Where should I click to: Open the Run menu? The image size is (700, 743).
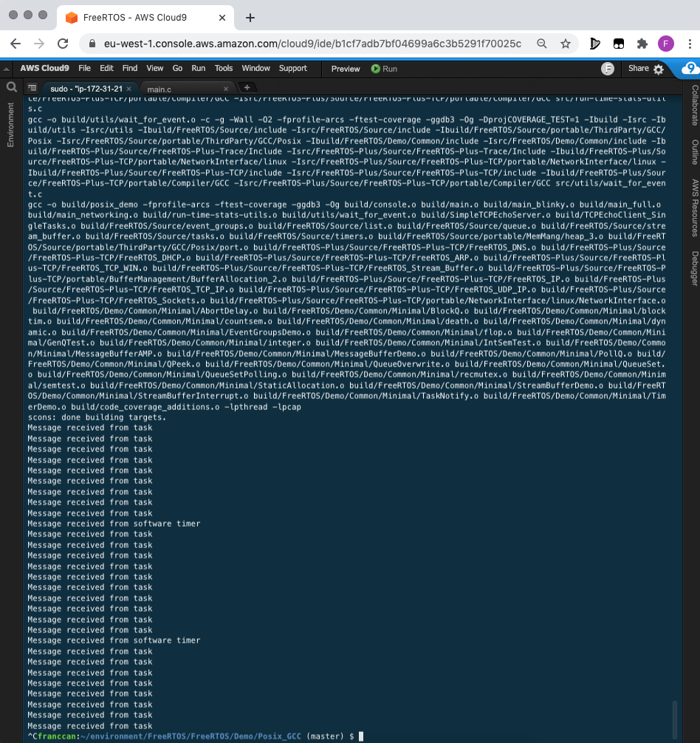[199, 68]
